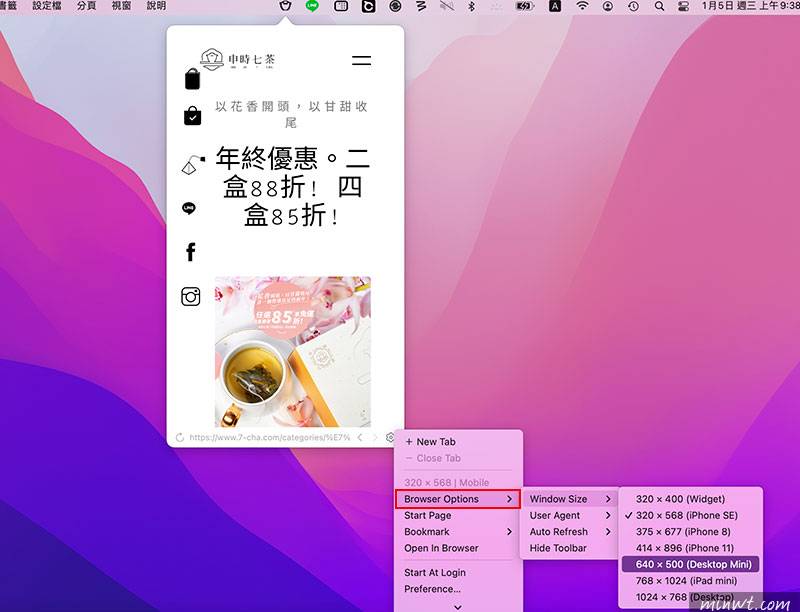Select 1024 × 768 (Desktop) size
800x612 pixels.
click(x=690, y=597)
